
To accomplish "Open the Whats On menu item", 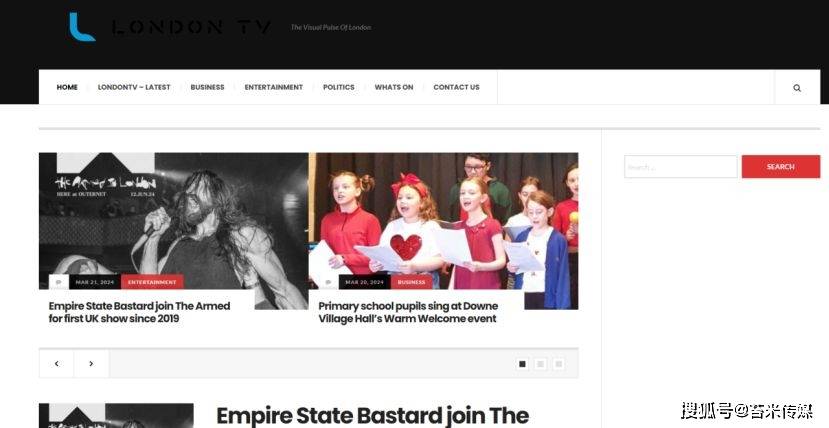I will 394,87.
